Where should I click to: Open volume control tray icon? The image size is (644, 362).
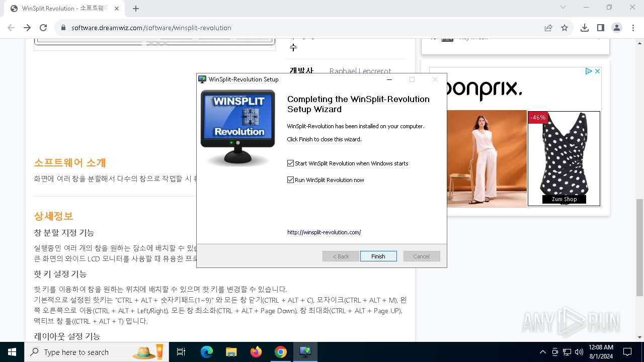click(579, 352)
